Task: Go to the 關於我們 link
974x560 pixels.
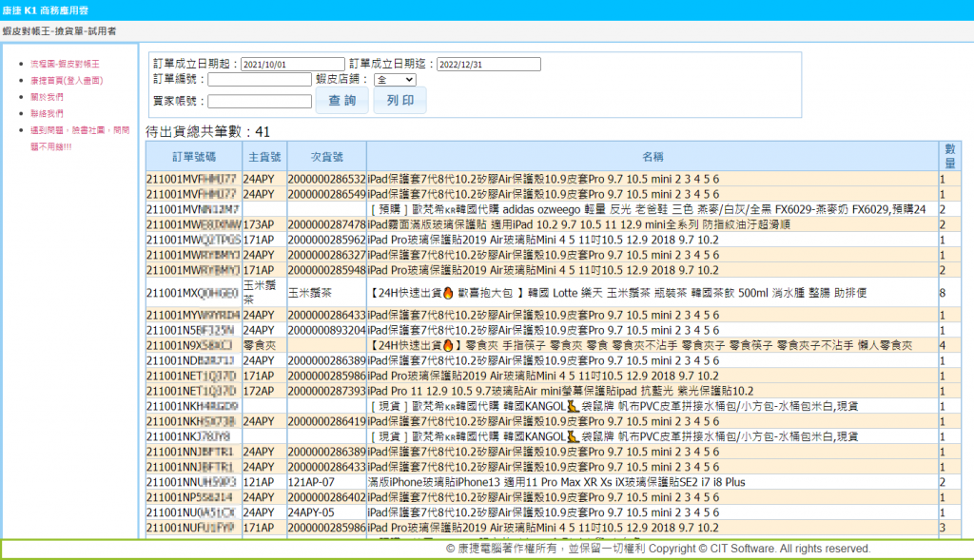Action: (47, 97)
